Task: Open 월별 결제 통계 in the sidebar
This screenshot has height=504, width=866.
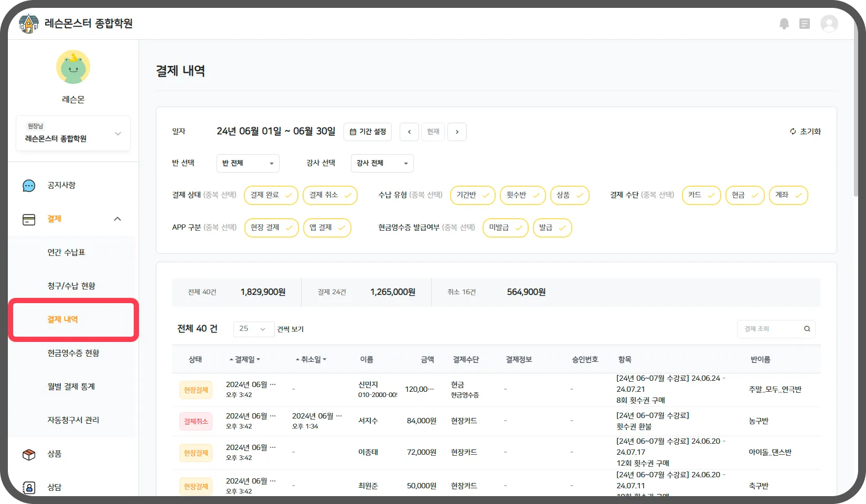Action: point(71,387)
